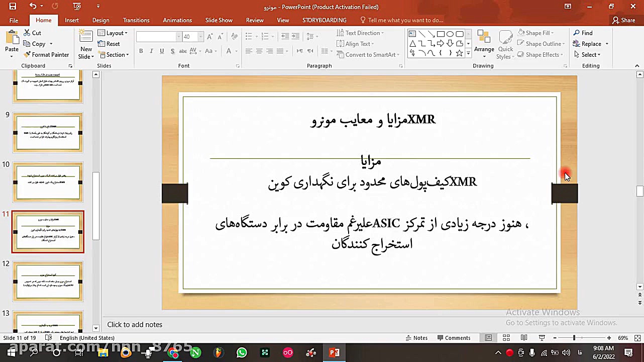This screenshot has height=362, width=644.
Task: Switch to STORYBOARDING tab
Action: coord(324,20)
